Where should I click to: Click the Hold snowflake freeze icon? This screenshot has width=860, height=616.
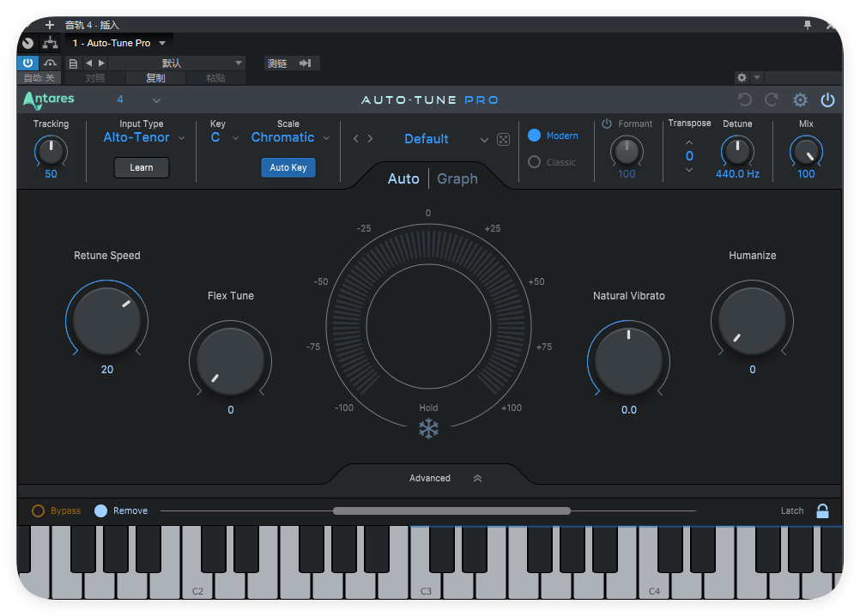[428, 429]
